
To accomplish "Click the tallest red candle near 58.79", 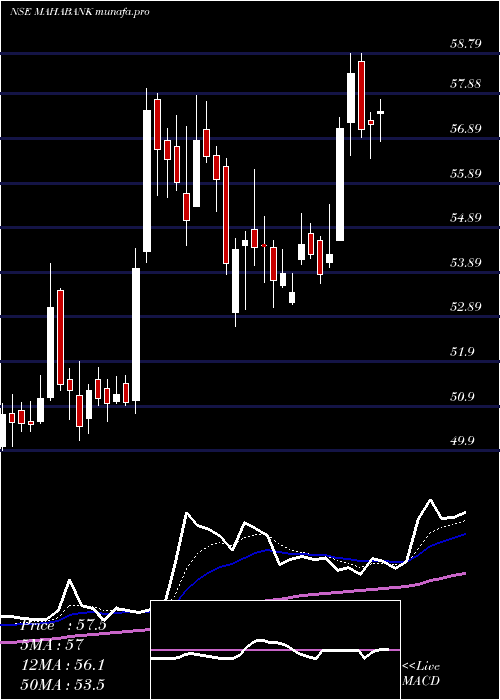I will coord(361,95).
